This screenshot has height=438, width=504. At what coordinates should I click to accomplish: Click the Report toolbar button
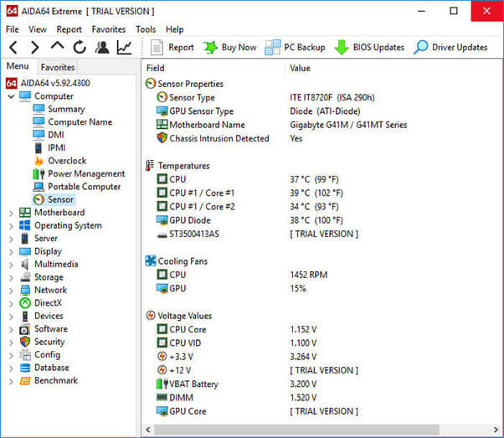172,47
